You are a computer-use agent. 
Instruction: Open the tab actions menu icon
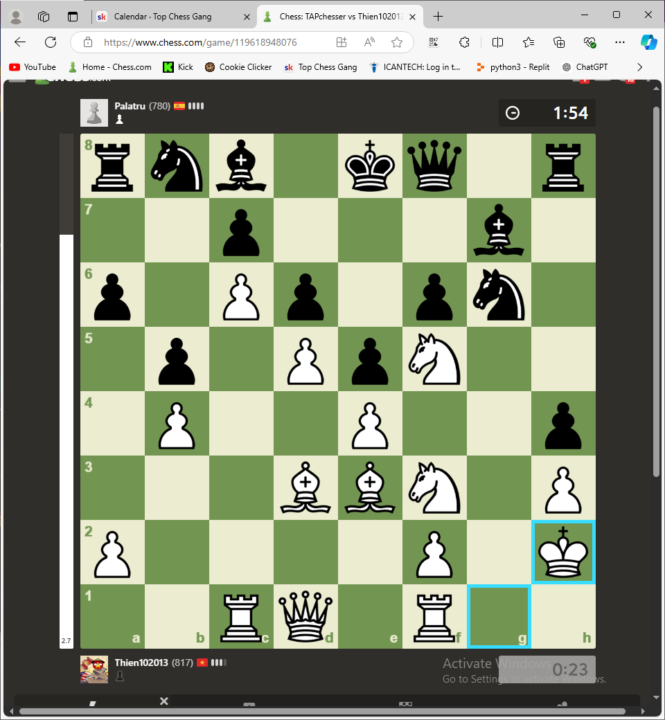pos(72,16)
